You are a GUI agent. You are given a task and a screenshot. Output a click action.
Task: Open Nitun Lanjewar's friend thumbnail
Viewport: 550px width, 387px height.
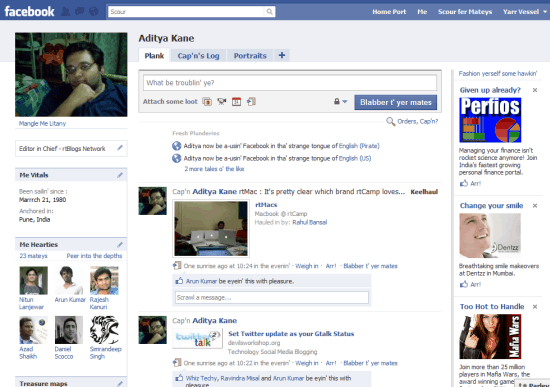[x=34, y=280]
